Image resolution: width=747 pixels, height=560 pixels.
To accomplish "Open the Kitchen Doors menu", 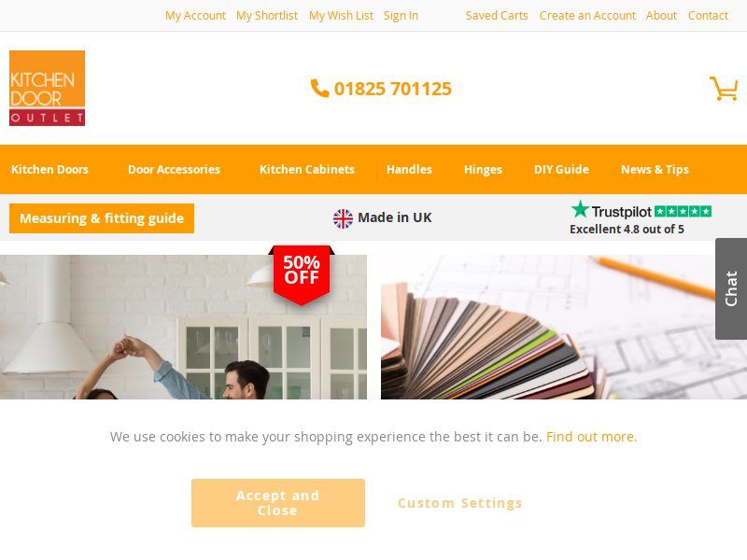I will tap(50, 170).
